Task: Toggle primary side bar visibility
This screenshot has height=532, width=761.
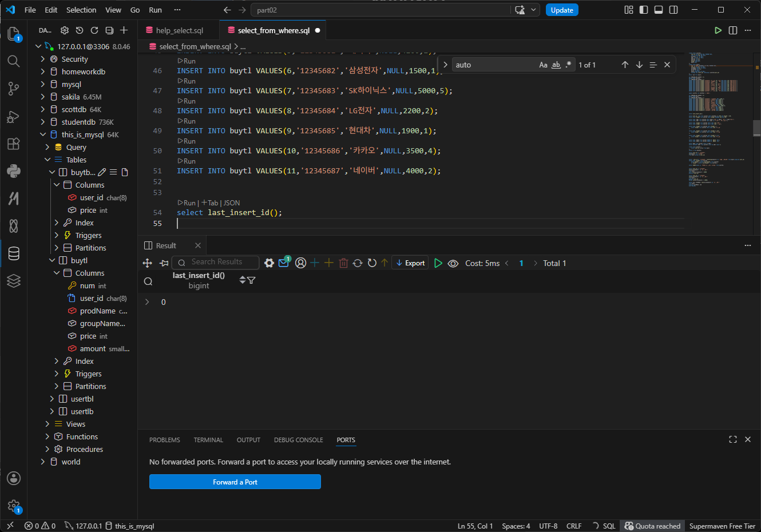Action: 644,10
